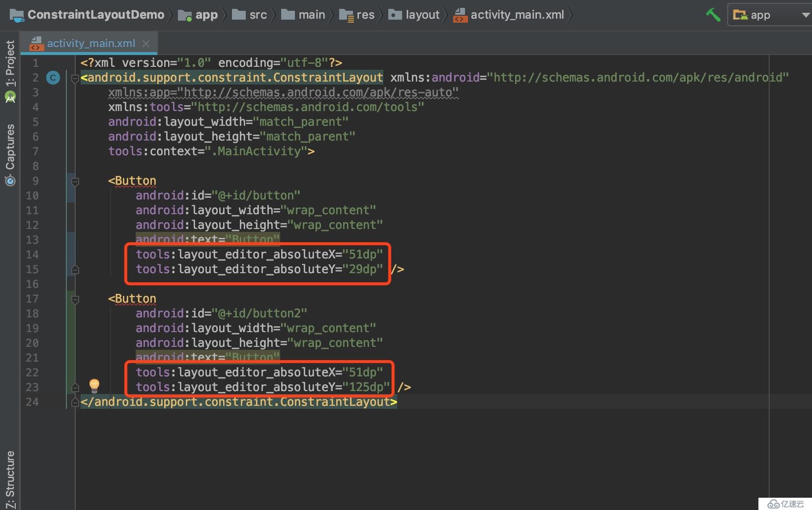
Task: Click layout_editor_absoluteX 51dp on line 14
Action: 259,255
